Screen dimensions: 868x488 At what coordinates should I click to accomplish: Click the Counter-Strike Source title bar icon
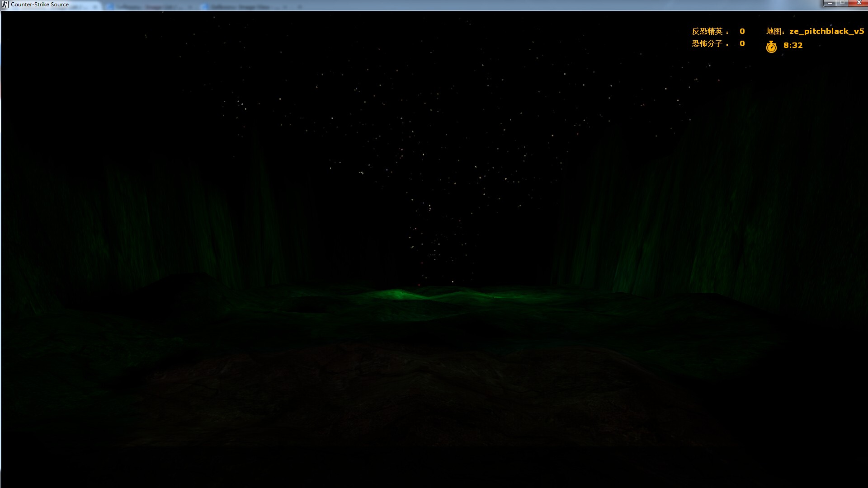[5, 5]
